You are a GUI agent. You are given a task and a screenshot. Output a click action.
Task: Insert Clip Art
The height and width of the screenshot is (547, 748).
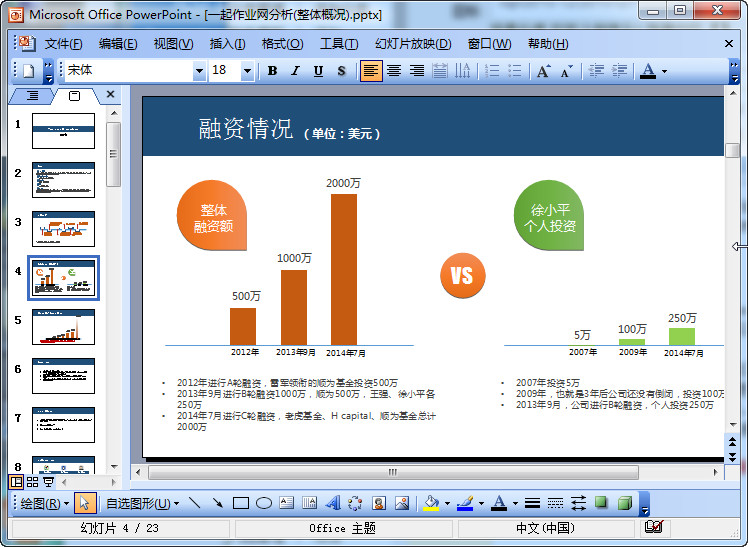pos(379,503)
